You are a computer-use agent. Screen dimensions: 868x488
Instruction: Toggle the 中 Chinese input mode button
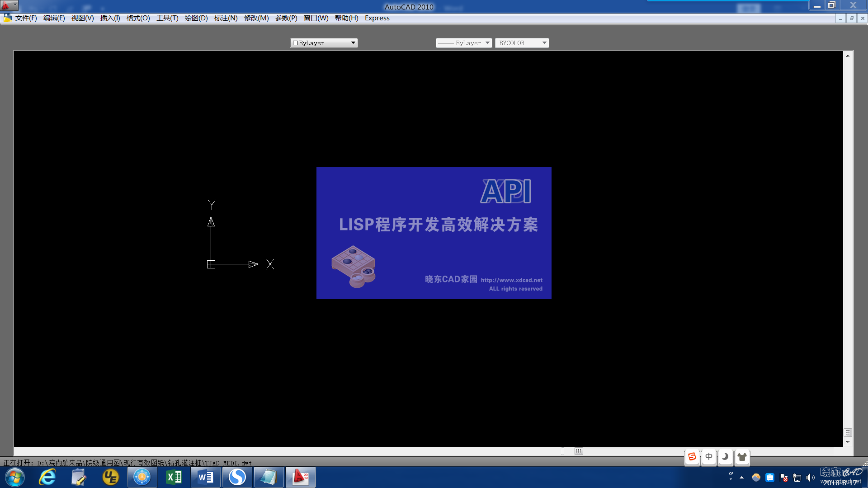pyautogui.click(x=708, y=457)
